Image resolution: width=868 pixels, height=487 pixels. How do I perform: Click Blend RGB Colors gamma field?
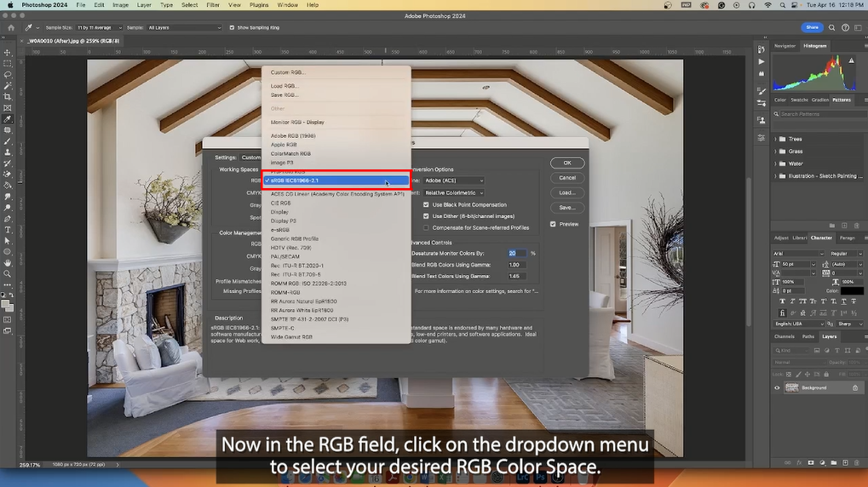click(x=517, y=265)
